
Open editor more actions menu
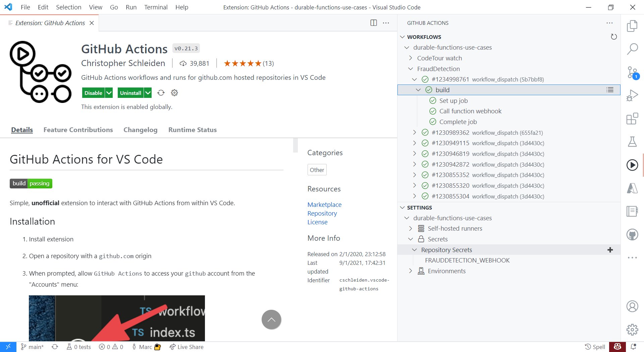point(386,23)
